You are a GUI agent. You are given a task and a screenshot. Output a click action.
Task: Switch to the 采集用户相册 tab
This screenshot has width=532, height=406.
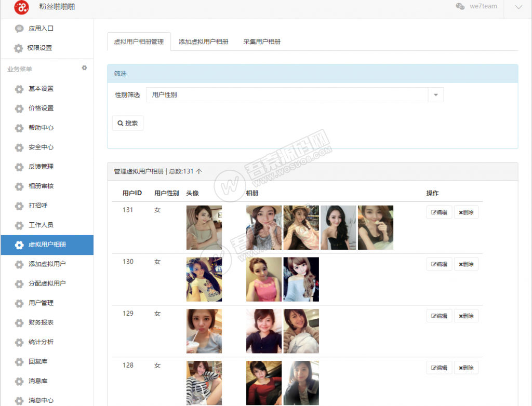(x=262, y=42)
